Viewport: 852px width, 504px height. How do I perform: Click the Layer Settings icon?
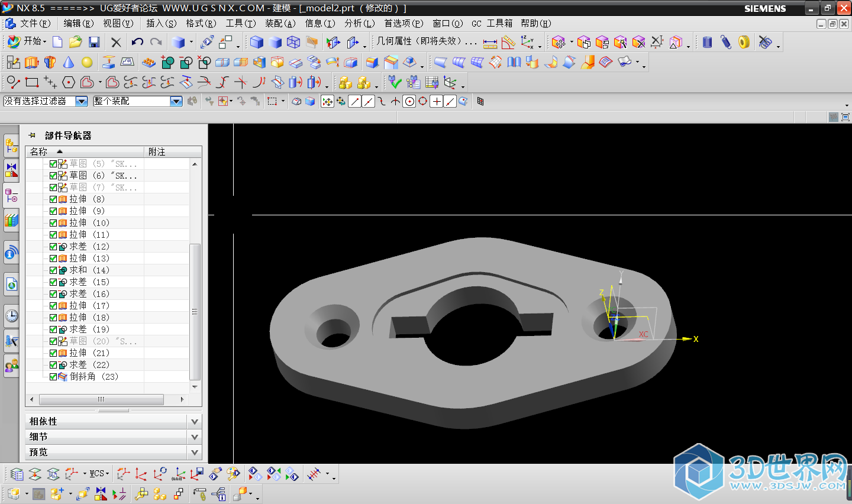pyautogui.click(x=17, y=474)
